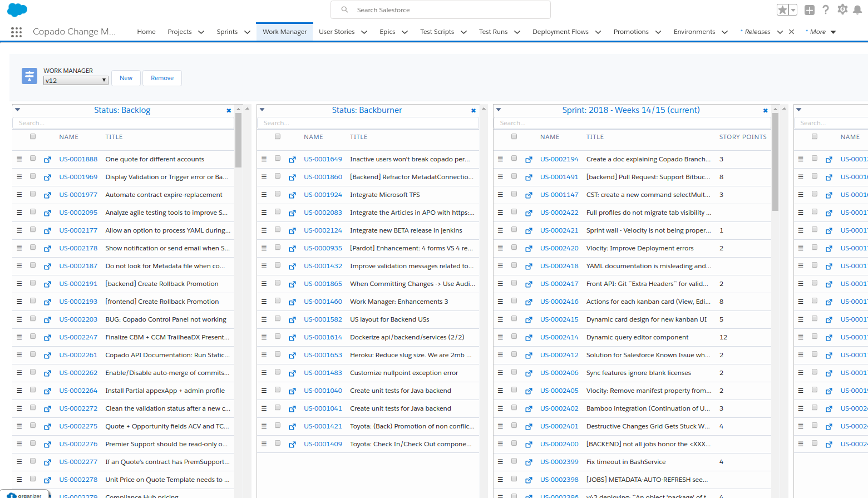Collapse the Status: Backburner panel triangle

[x=262, y=110]
